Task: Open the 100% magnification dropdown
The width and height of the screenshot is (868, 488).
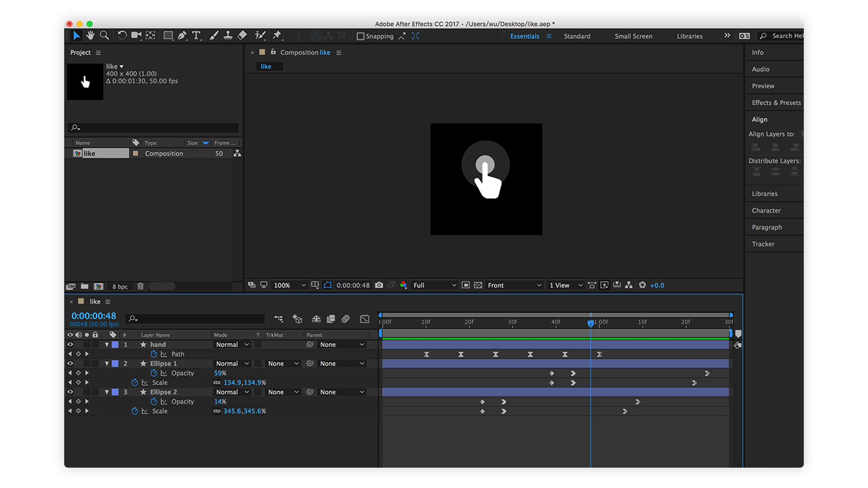Action: point(290,285)
